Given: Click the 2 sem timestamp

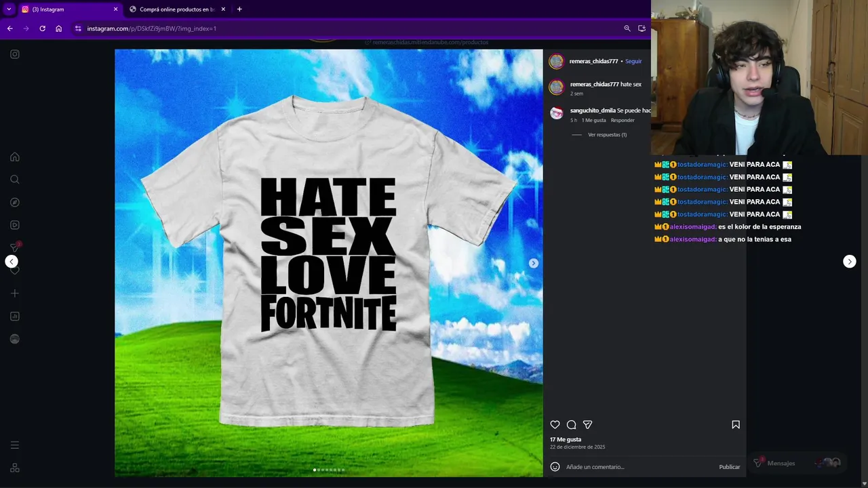Looking at the screenshot, I should click(576, 94).
